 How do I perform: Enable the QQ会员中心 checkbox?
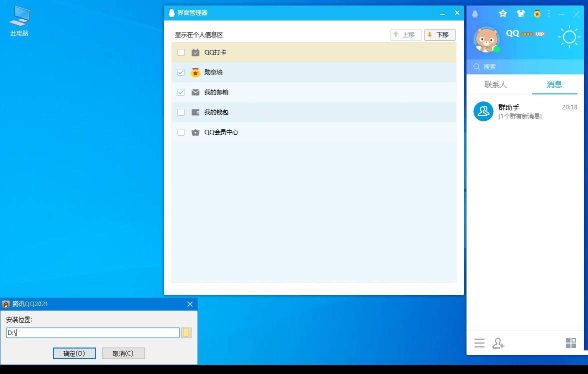(181, 132)
